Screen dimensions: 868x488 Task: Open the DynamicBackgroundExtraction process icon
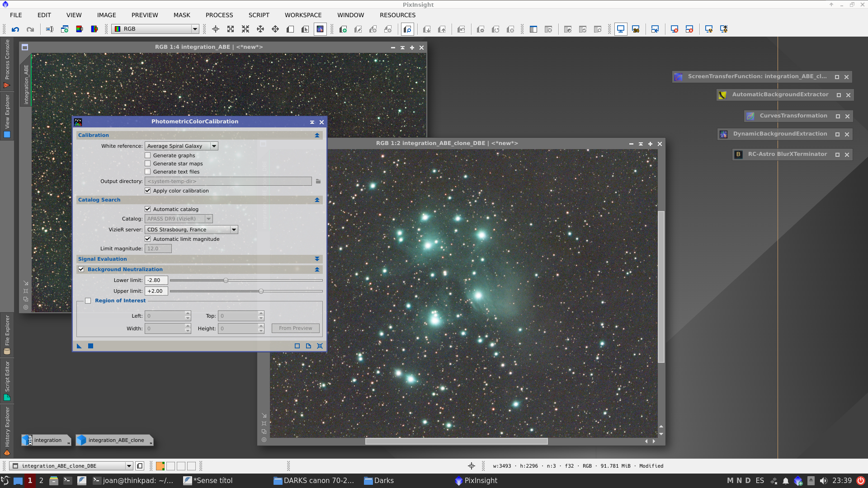point(723,134)
